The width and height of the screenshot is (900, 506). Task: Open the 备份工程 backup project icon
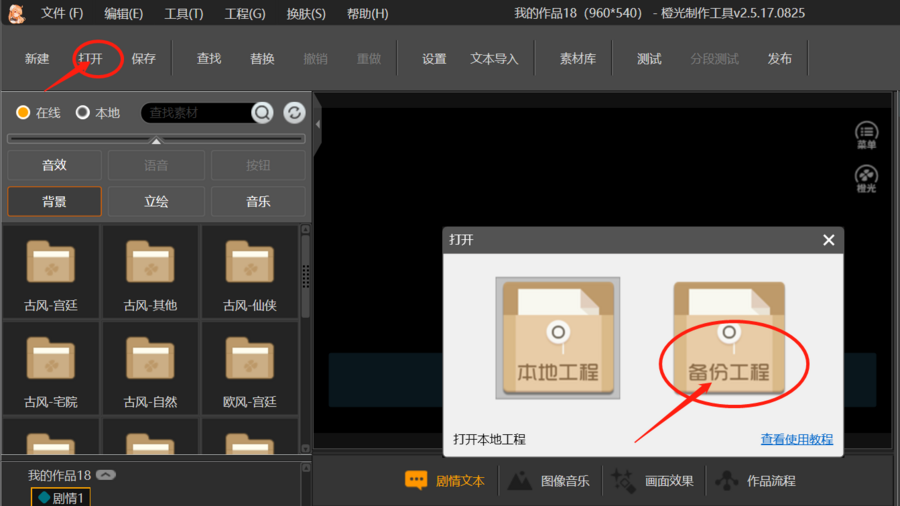[729, 338]
